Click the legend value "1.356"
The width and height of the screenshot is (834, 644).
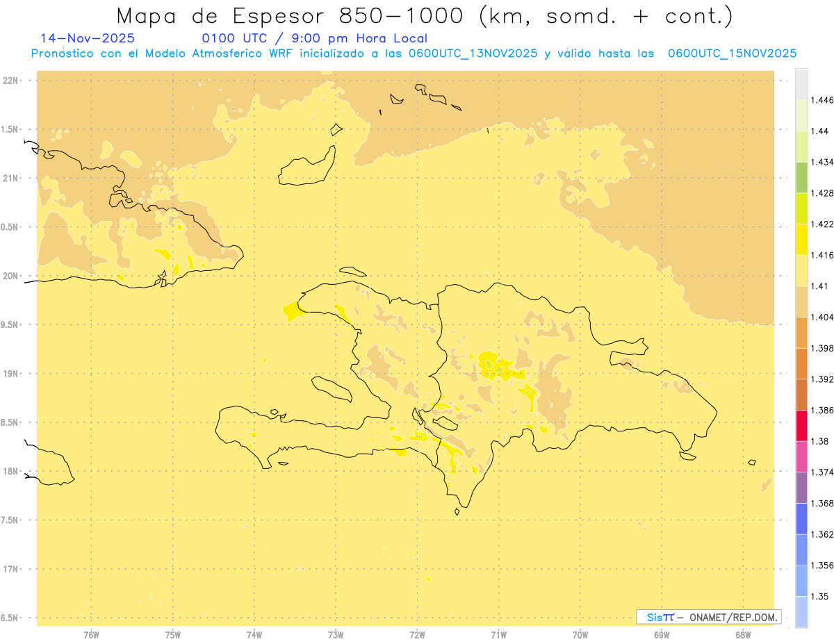(822, 565)
